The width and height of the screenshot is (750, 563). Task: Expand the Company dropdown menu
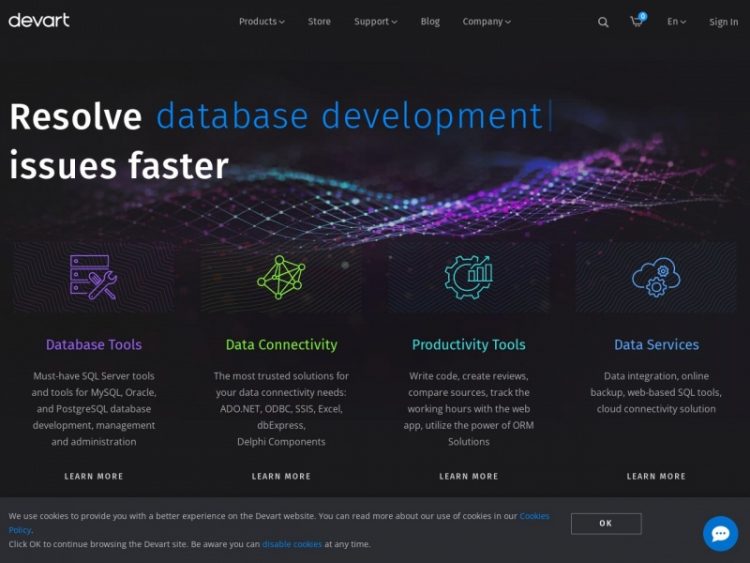[486, 21]
